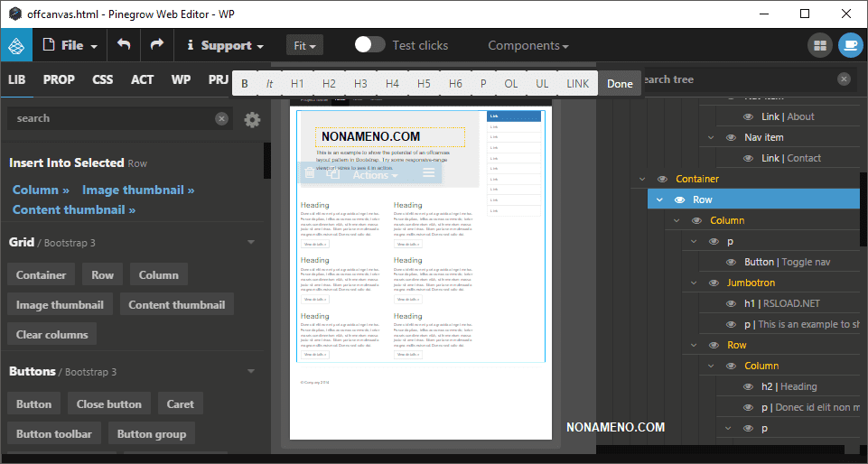This screenshot has height=464, width=868.
Task: Toggle the Test clicks switch
Action: point(369,45)
